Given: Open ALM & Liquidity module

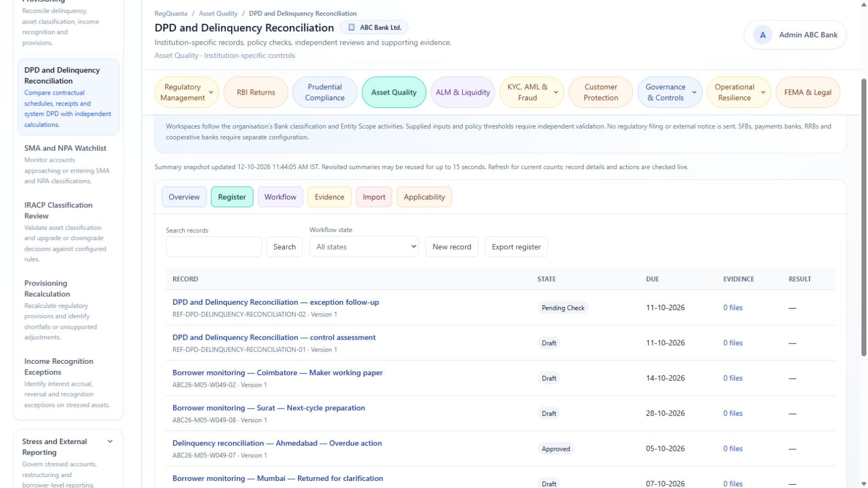Looking at the screenshot, I should click(x=463, y=92).
